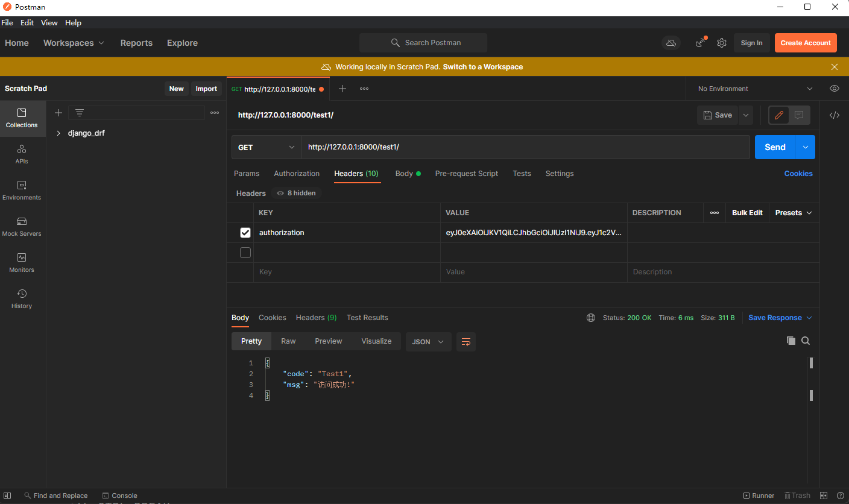Open the tab options three-dot menu
Image resolution: width=849 pixels, height=504 pixels.
[364, 89]
